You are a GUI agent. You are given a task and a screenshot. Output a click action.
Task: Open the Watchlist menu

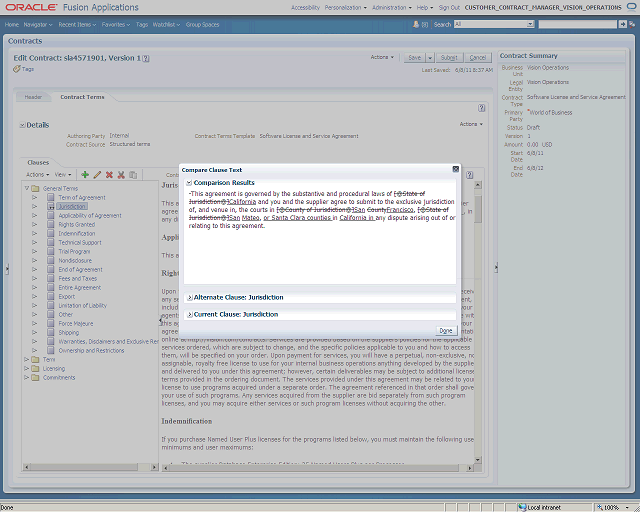(166, 24)
